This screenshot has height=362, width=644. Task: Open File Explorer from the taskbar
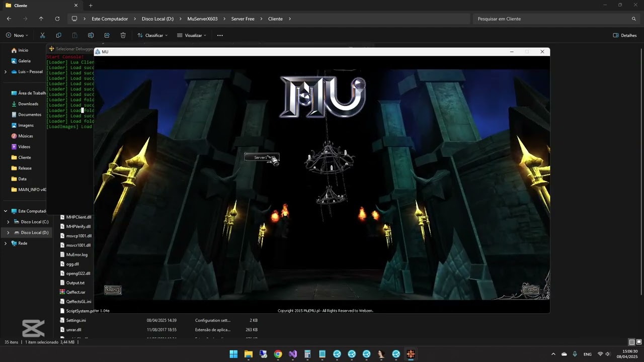coord(248,354)
